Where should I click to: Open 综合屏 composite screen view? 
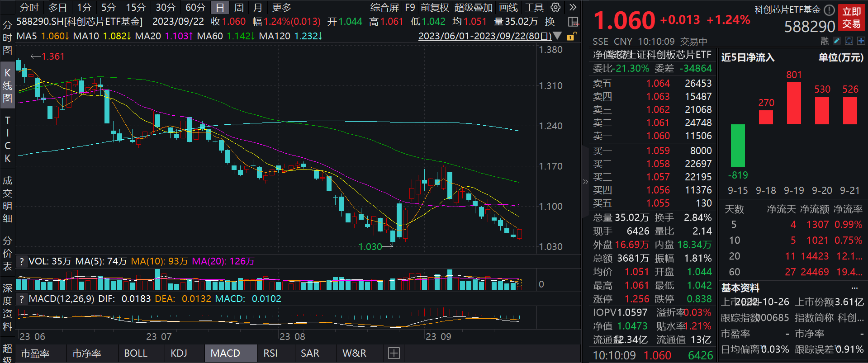click(x=384, y=8)
